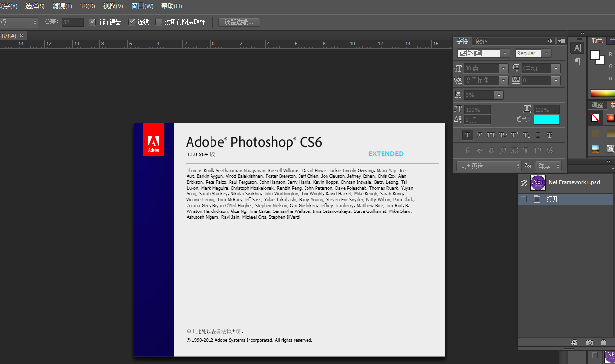Open anti-aliasing method dropdown 浑厚
This screenshot has width=615, height=364.
[548, 166]
